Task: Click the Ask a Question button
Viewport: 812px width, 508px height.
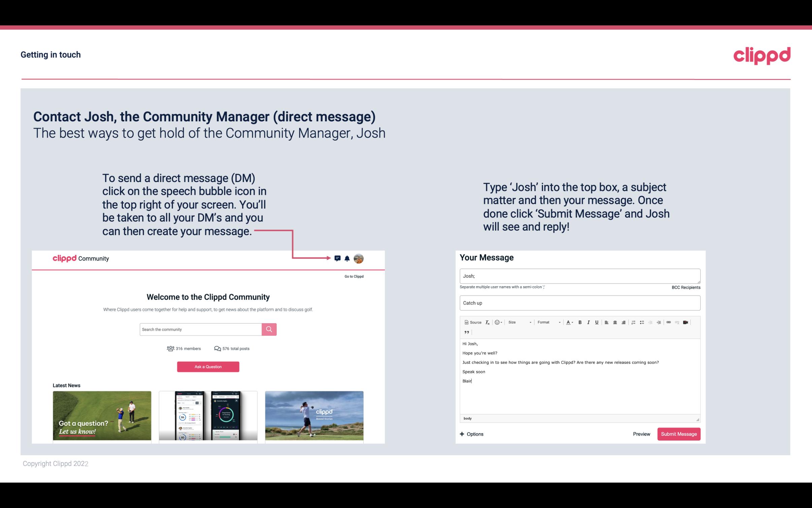Action: [208, 366]
